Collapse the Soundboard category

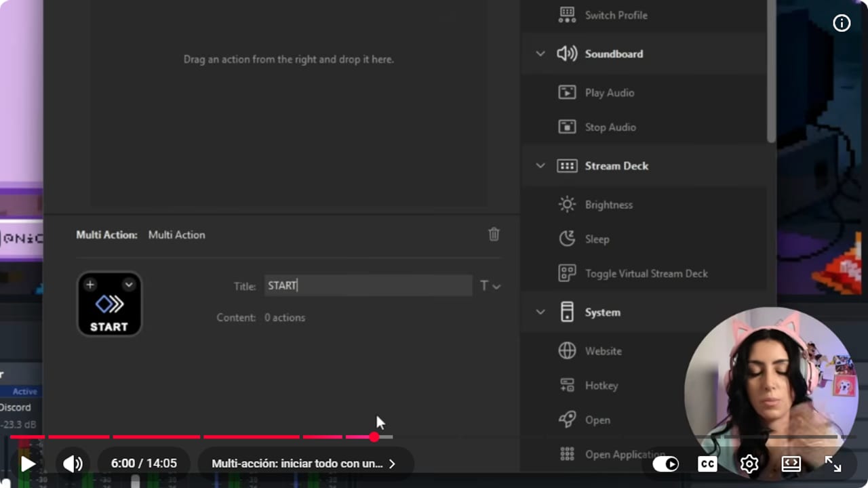[540, 54]
